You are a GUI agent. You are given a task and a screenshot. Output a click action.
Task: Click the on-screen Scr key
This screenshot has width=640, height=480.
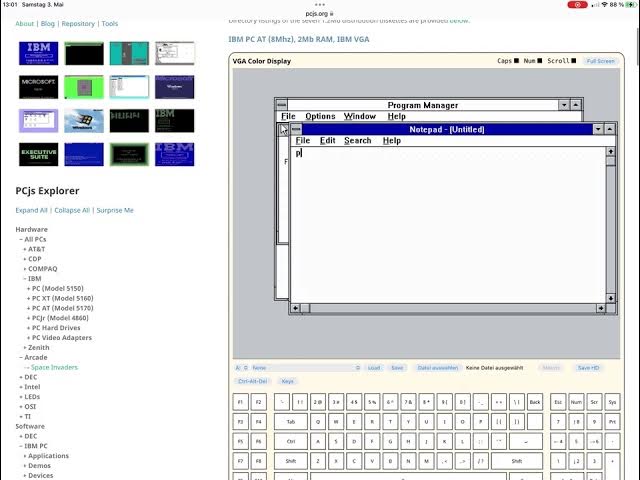[594, 402]
